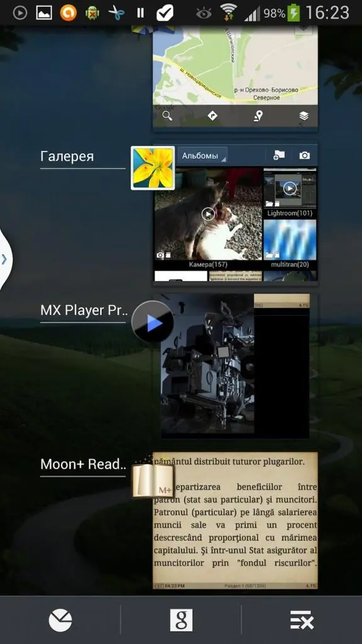Switch to the Moon+ Reader page preview
This screenshot has width=362, height=644.
pos(235,520)
